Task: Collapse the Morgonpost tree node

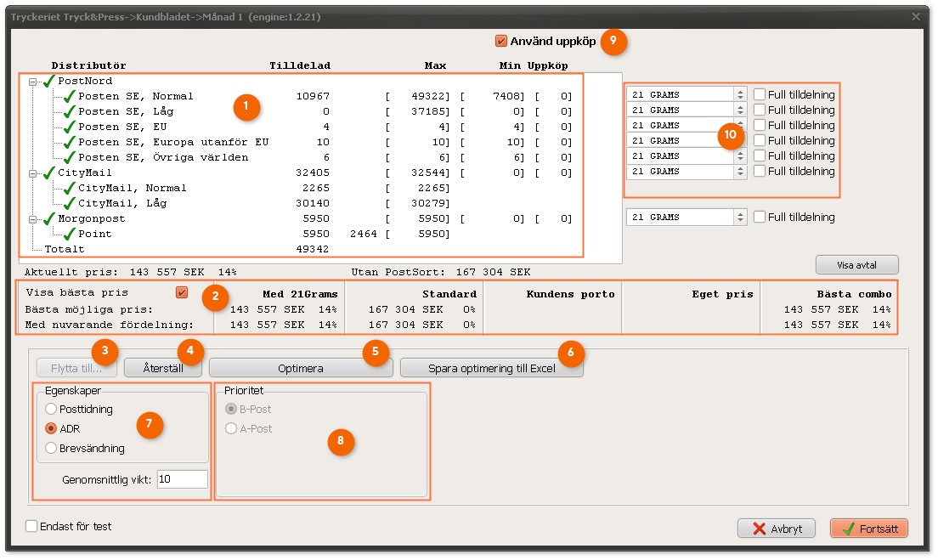Action: (33, 219)
